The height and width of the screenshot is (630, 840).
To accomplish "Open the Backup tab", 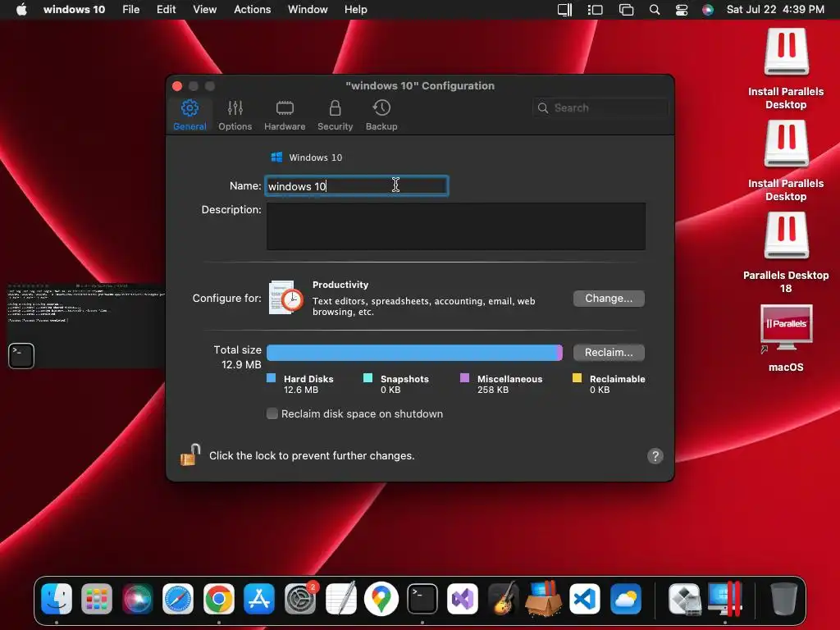I will 381,115.
